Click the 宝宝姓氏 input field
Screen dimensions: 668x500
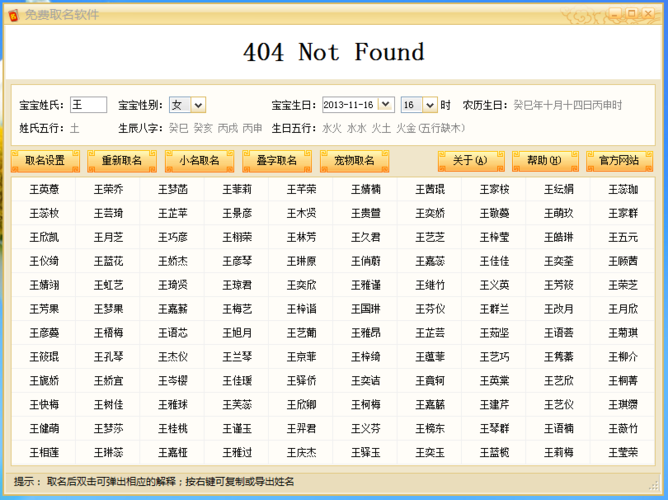coord(88,105)
